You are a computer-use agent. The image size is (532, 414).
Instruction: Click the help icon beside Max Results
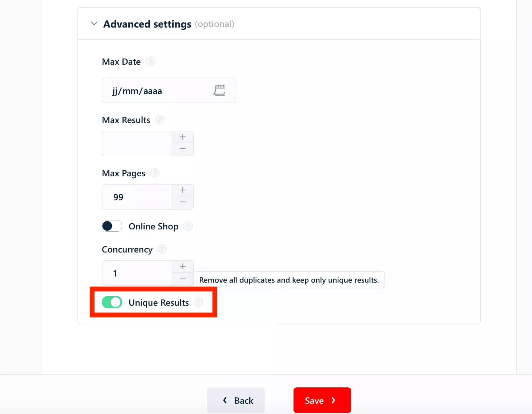pyautogui.click(x=160, y=120)
